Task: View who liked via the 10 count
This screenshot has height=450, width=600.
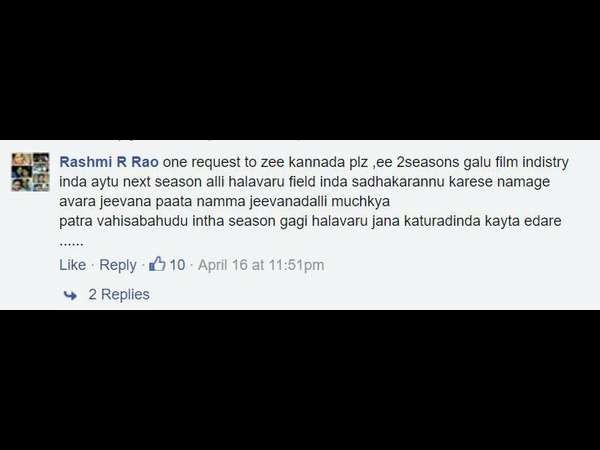Action: 177,265
